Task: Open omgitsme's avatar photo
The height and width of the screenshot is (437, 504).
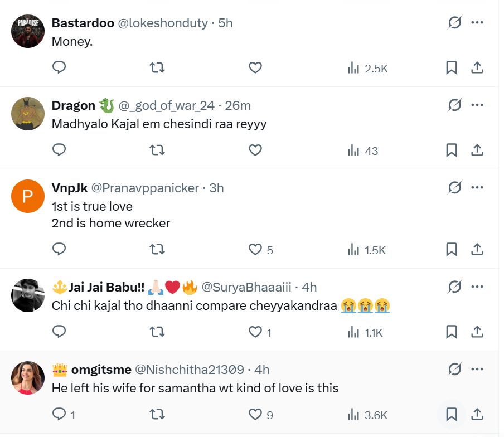Action: (28, 378)
